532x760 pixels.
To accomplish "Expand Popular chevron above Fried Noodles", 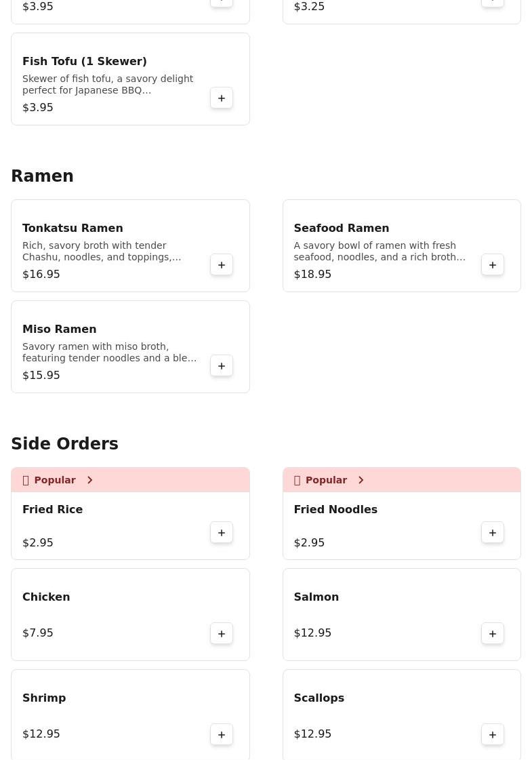I will (361, 480).
